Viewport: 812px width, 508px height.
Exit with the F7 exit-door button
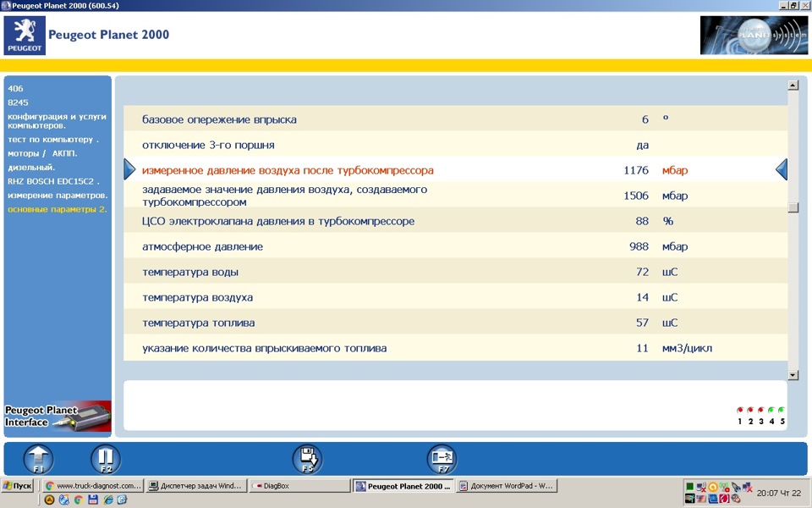(x=442, y=459)
